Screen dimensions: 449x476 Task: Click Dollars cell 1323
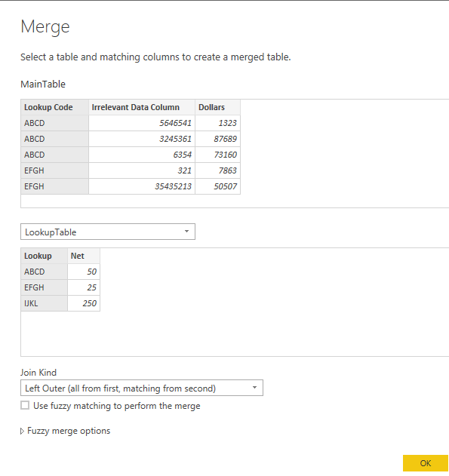[217, 123]
